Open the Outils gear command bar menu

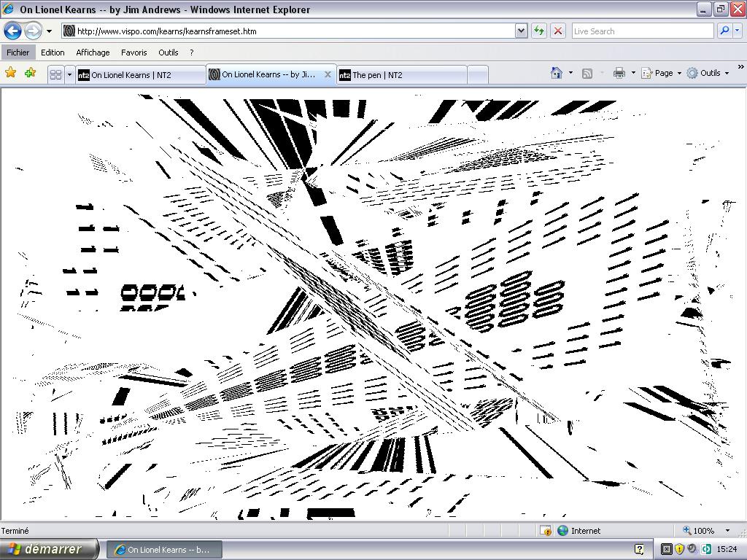(708, 73)
